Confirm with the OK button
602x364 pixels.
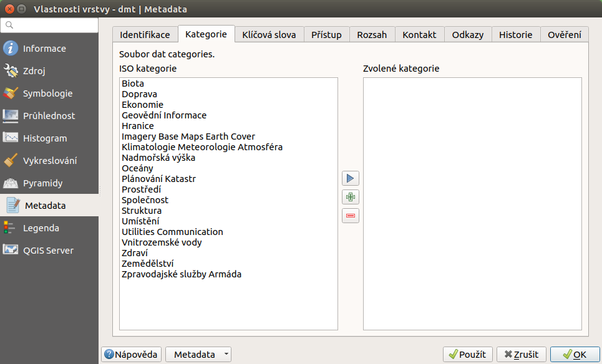575,355
